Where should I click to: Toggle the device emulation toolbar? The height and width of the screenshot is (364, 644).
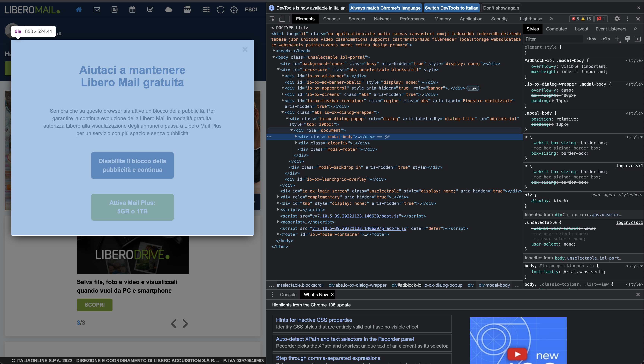282,19
